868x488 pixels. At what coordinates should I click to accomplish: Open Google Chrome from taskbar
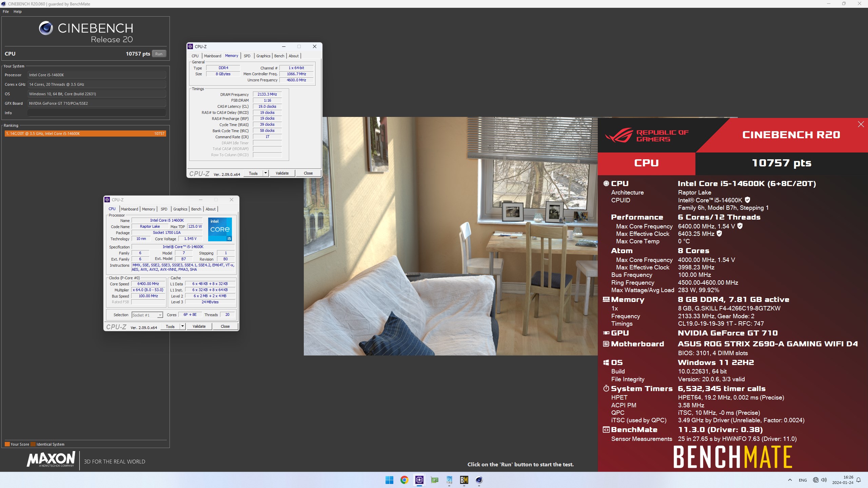pyautogui.click(x=404, y=480)
